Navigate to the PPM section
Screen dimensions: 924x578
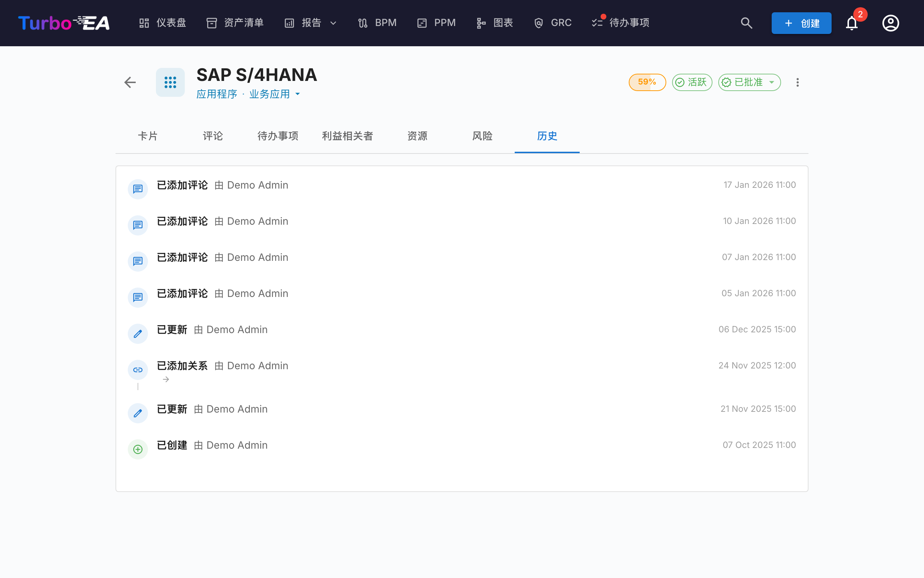point(436,23)
